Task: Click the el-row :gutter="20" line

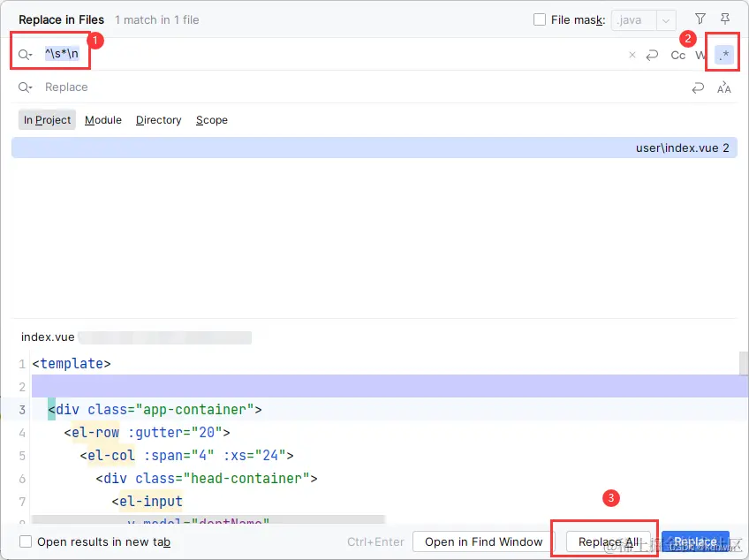Action: [148, 433]
